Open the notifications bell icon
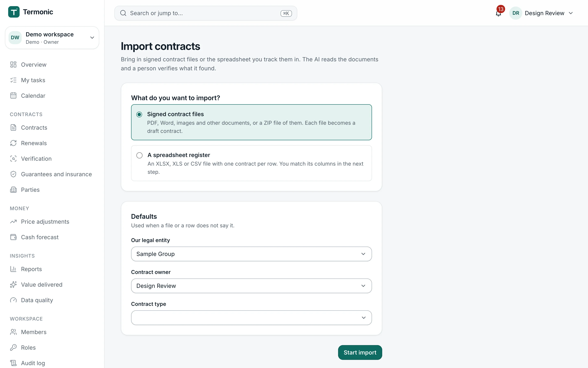 tap(498, 13)
